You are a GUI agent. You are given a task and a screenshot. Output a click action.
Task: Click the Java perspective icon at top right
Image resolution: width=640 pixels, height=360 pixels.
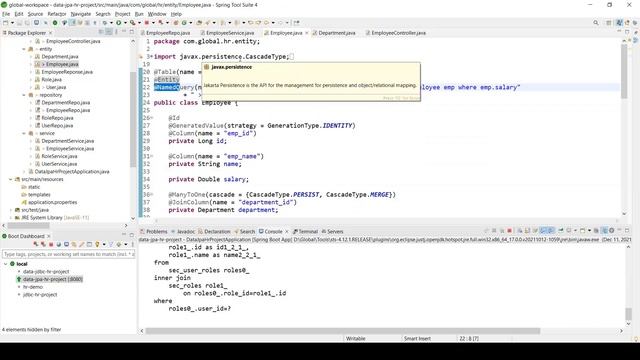(x=619, y=23)
